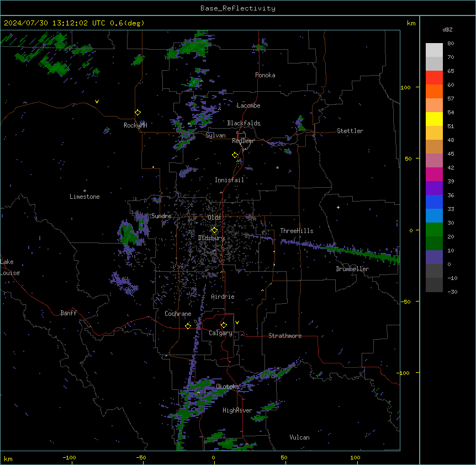Click the Vulcan label
Image resolution: width=476 pixels, height=465 pixels.
(x=300, y=437)
